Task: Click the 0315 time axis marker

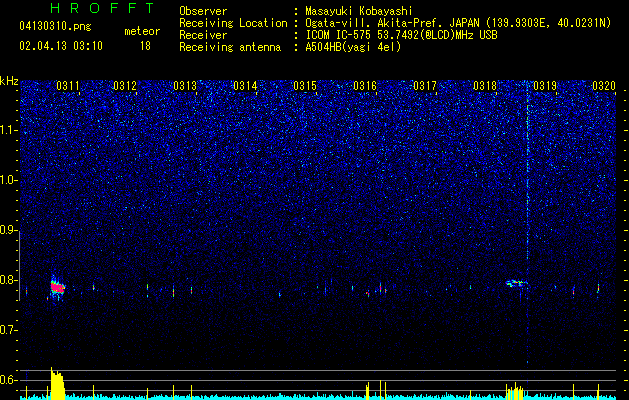Action: (x=305, y=85)
